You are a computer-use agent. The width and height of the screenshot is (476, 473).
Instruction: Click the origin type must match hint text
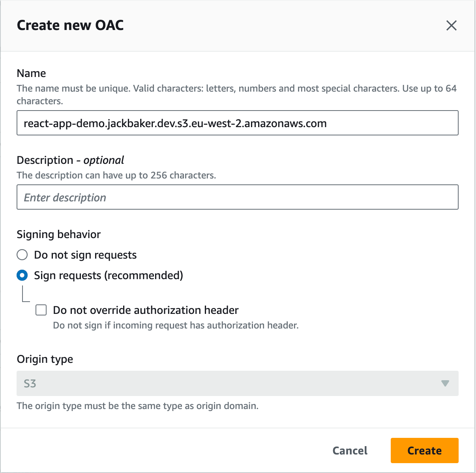(x=137, y=406)
